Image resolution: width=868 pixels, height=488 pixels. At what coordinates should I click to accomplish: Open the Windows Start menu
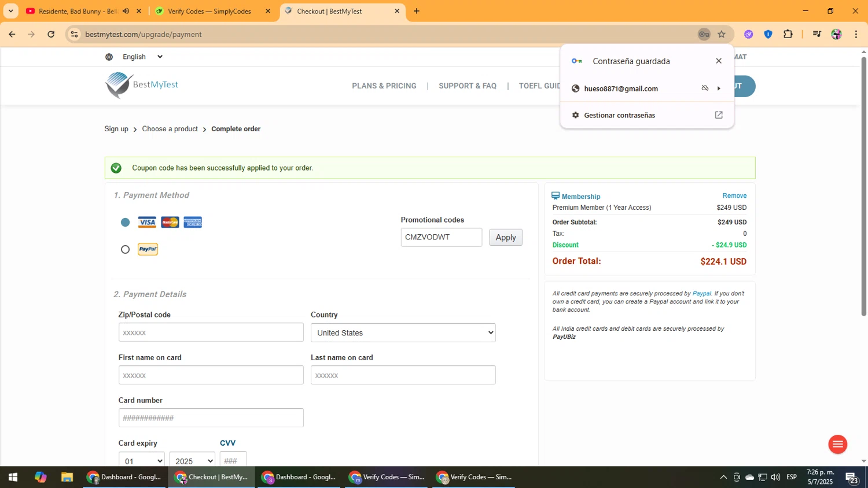click(13, 477)
